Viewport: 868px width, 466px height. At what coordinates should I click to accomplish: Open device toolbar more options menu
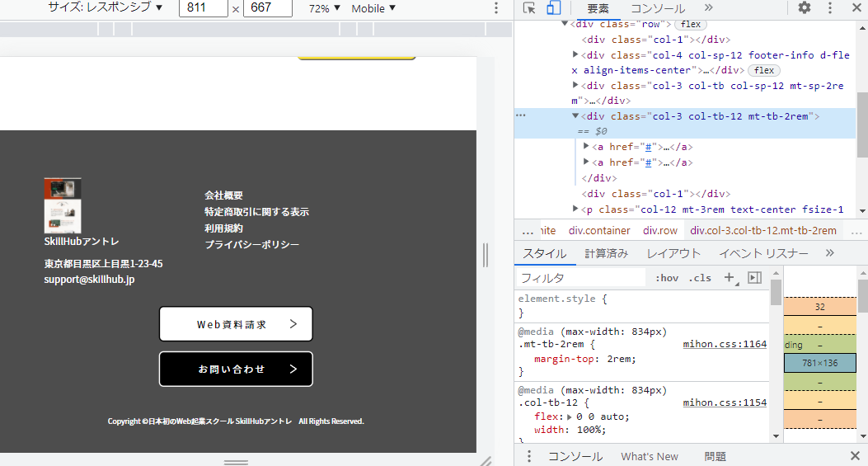click(x=496, y=7)
